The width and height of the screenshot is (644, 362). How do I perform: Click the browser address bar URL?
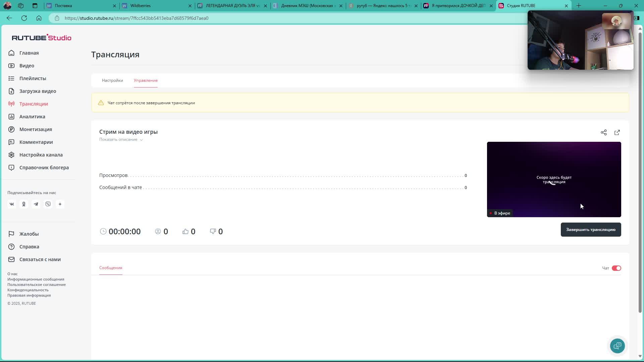pos(137,18)
